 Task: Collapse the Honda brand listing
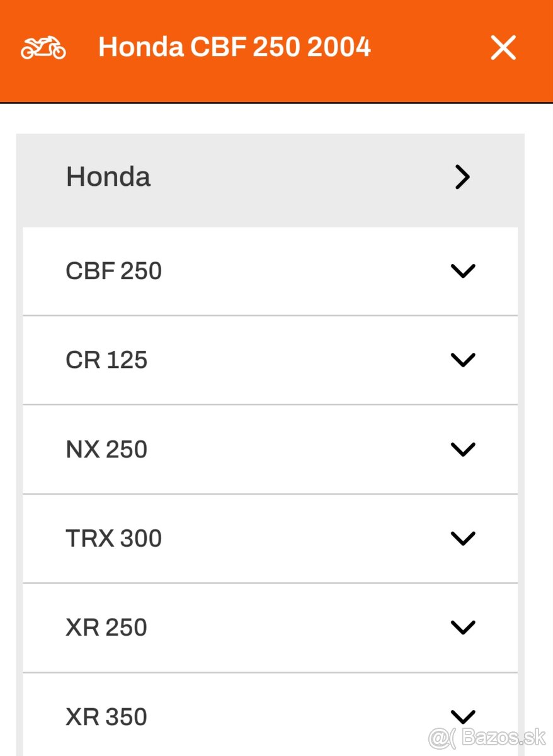tap(271, 177)
